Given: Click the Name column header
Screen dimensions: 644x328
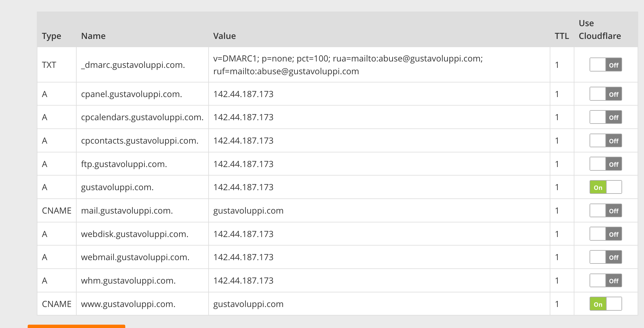Looking at the screenshot, I should pos(93,36).
